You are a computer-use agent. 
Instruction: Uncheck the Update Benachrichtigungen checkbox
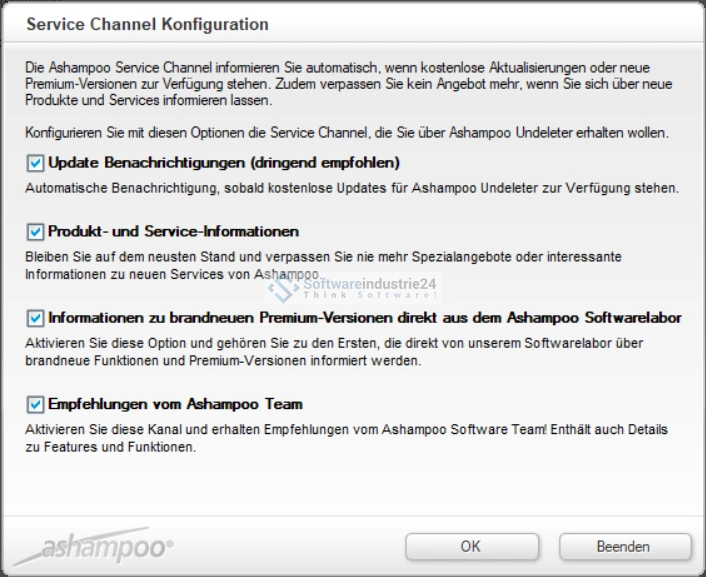click(36, 163)
